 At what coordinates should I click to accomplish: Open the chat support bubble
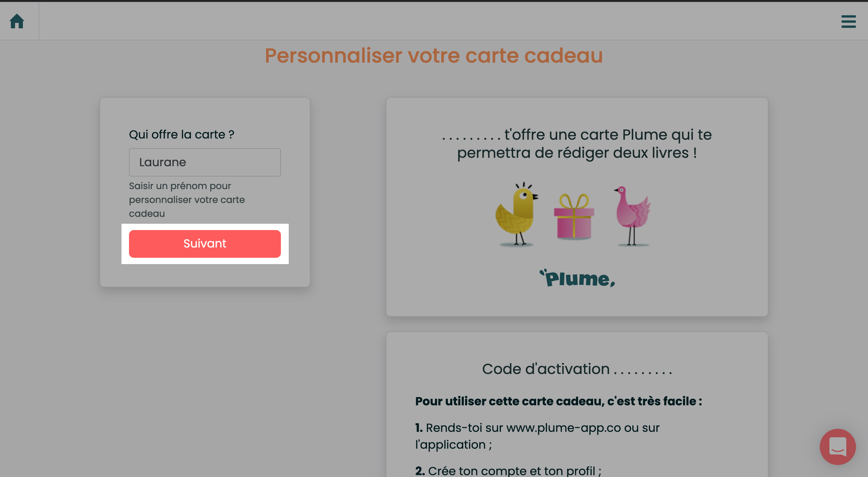tap(838, 447)
